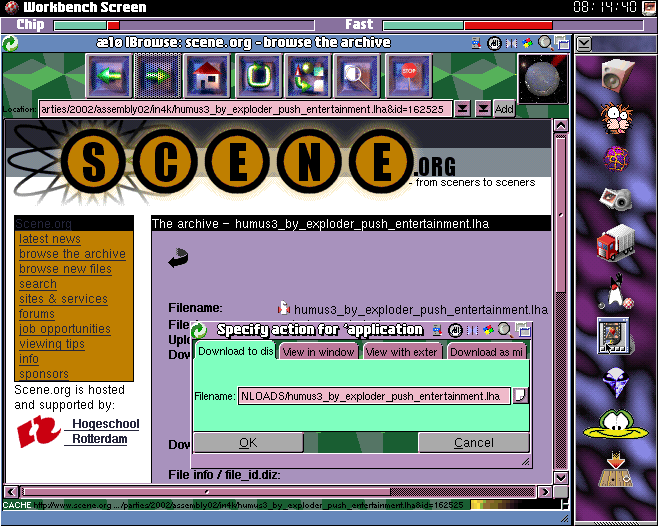Open the forums link
Screen dimensions: 658x526
pyautogui.click(x=37, y=314)
